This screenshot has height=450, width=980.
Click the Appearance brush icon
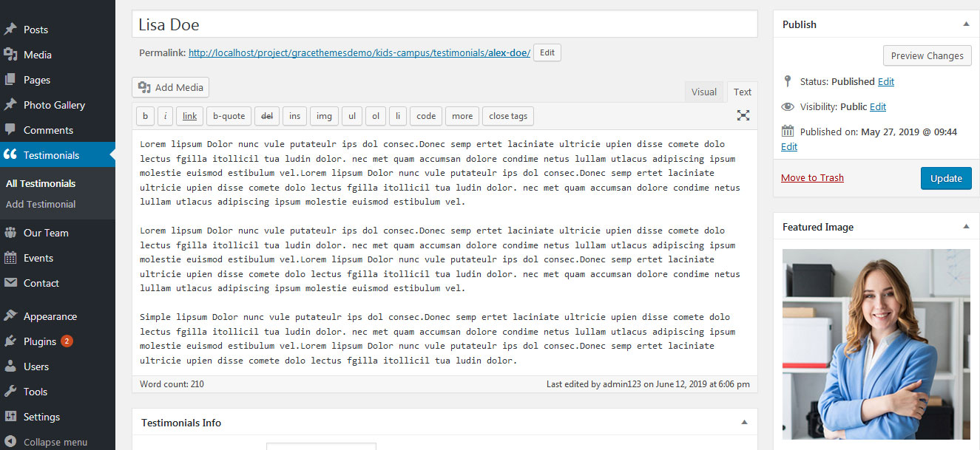(x=10, y=316)
